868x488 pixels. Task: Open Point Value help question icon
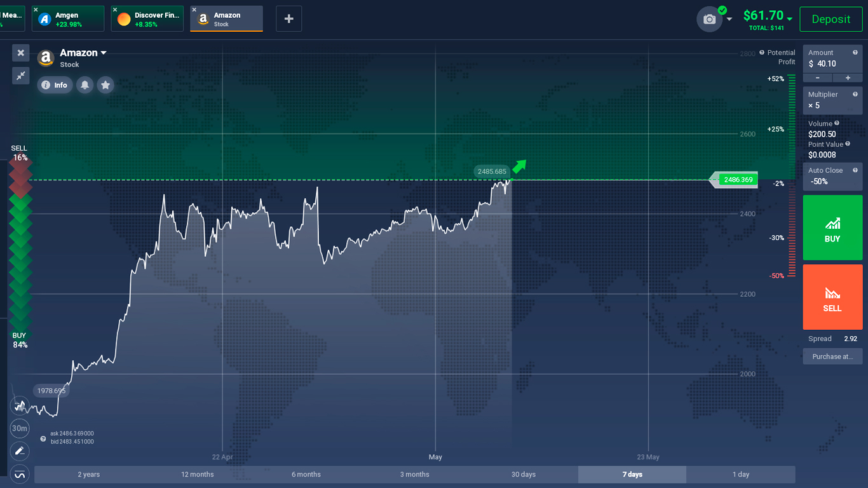click(848, 144)
